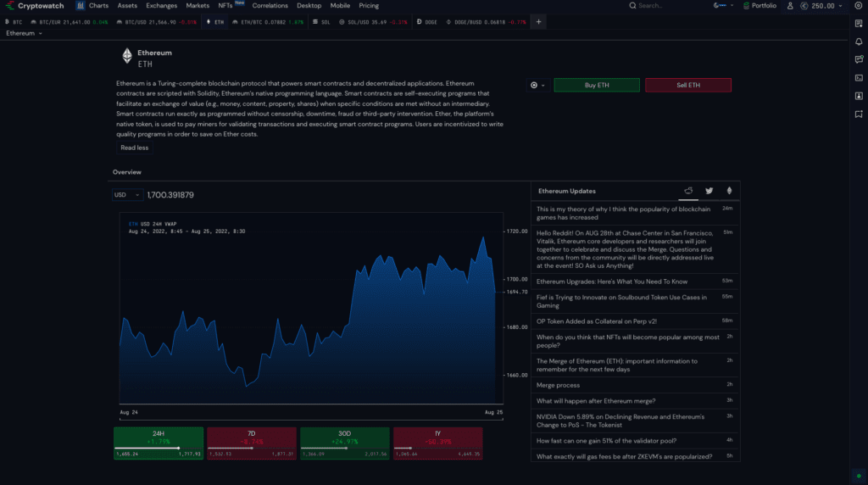Open the Markets menu item
Image resolution: width=868 pixels, height=485 pixels.
[x=198, y=6]
